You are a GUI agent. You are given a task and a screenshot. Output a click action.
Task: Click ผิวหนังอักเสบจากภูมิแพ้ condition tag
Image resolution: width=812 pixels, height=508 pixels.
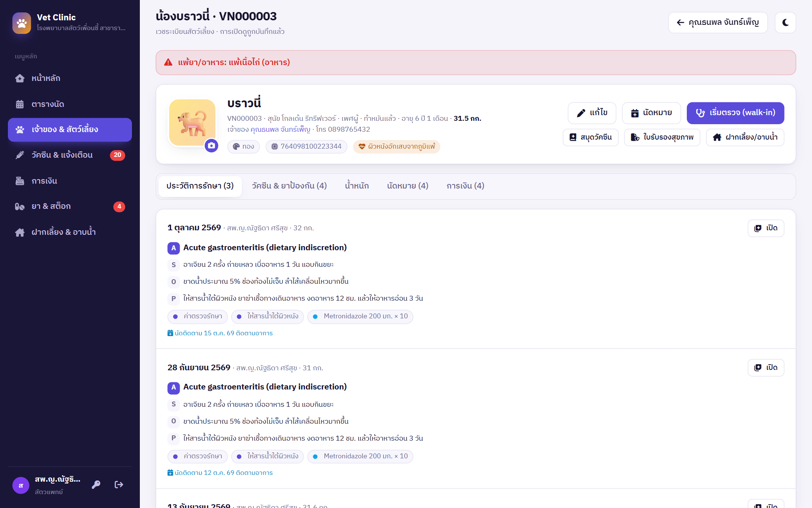397,146
